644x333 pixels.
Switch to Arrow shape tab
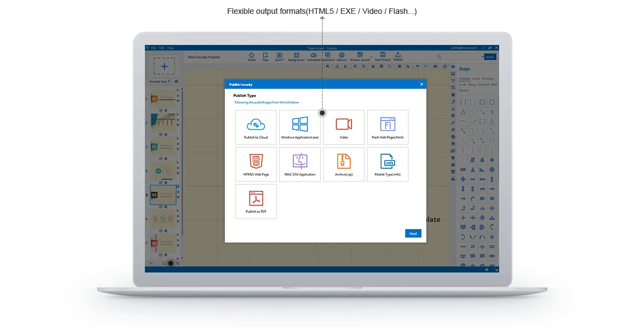pyautogui.click(x=476, y=78)
